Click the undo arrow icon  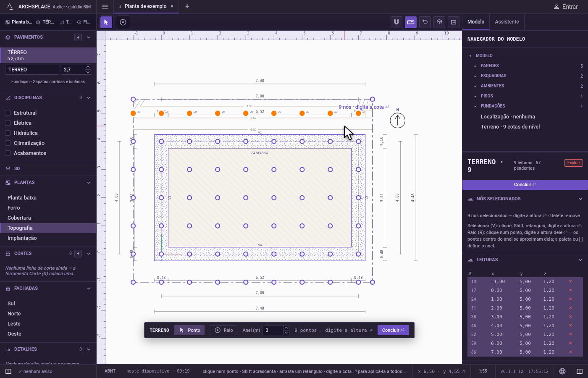click(425, 22)
